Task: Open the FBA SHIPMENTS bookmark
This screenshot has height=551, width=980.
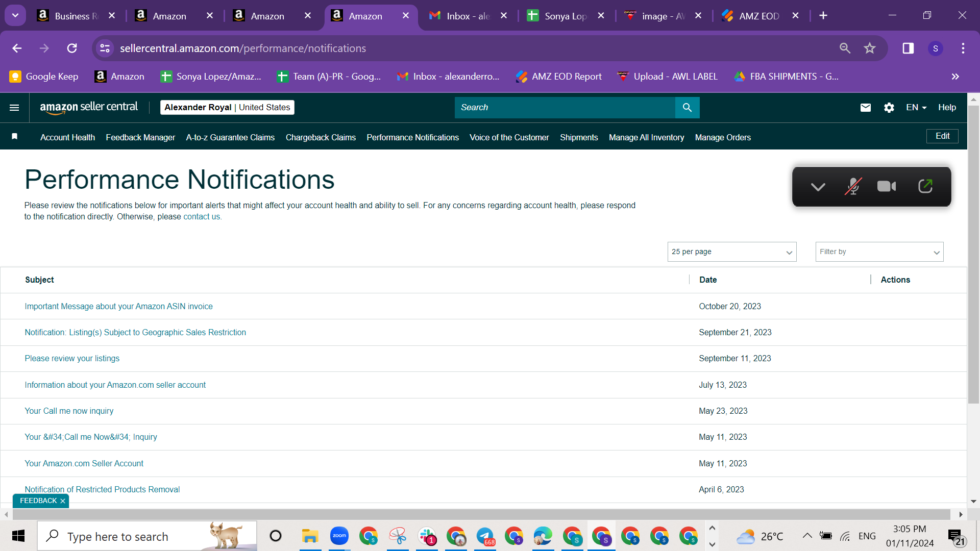Action: (x=786, y=77)
